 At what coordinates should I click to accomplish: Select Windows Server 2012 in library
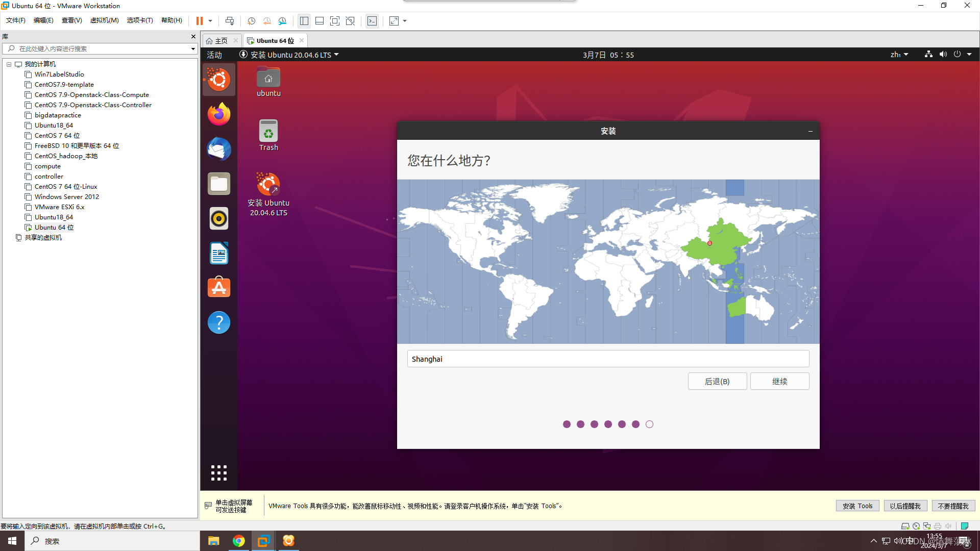[x=66, y=197]
